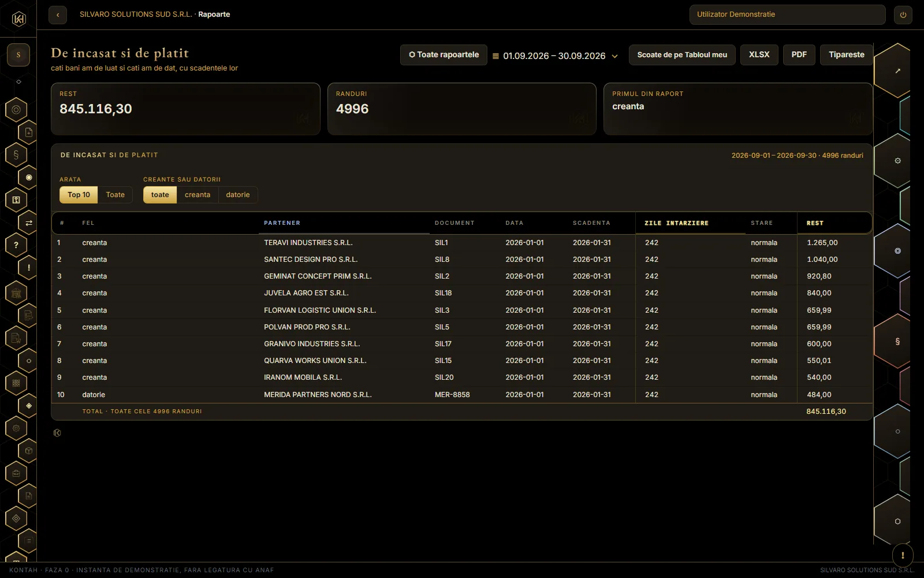Click the Kontah logo icon at top left

(18, 18)
